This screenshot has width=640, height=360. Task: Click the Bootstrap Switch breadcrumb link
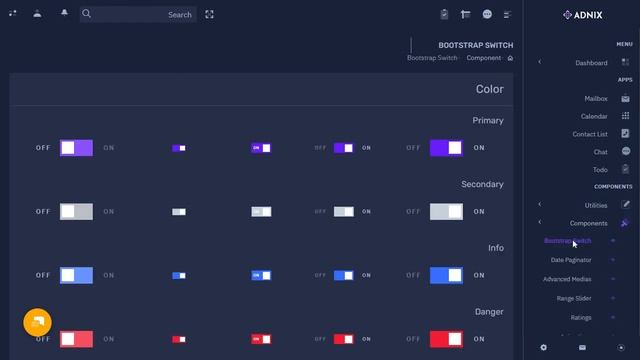[432, 58]
